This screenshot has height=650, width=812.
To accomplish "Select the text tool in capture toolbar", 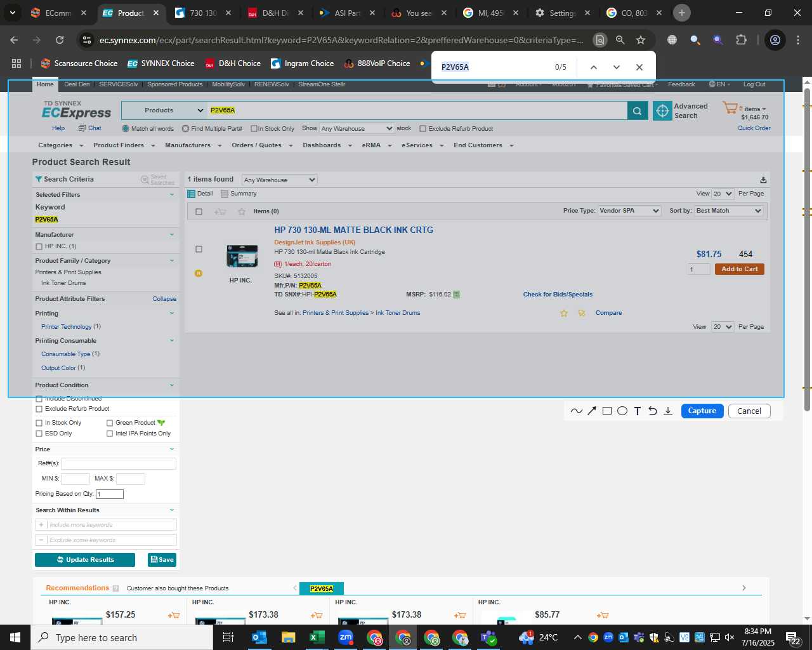I will pyautogui.click(x=638, y=411).
